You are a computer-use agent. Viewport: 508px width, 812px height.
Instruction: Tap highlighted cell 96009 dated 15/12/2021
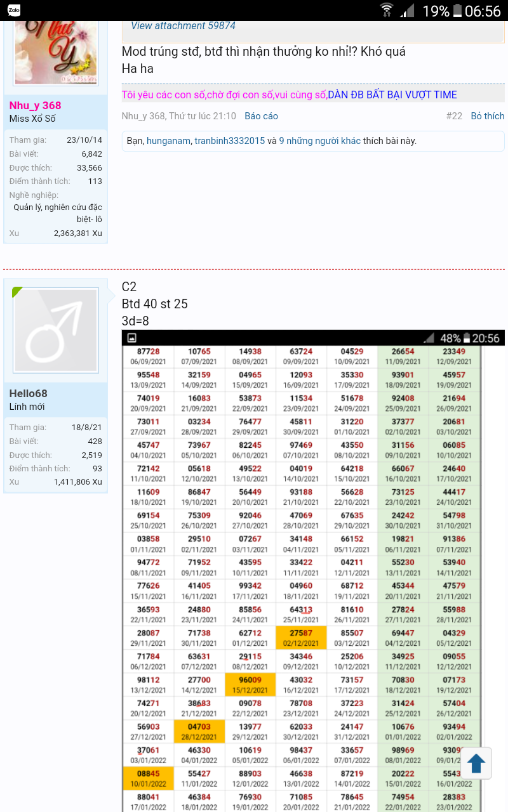250,684
